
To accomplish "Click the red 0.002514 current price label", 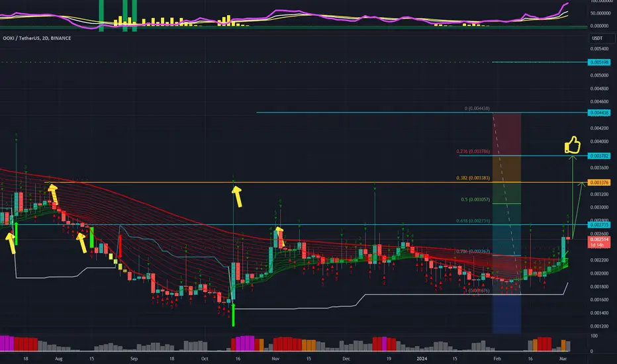I will [x=599, y=240].
